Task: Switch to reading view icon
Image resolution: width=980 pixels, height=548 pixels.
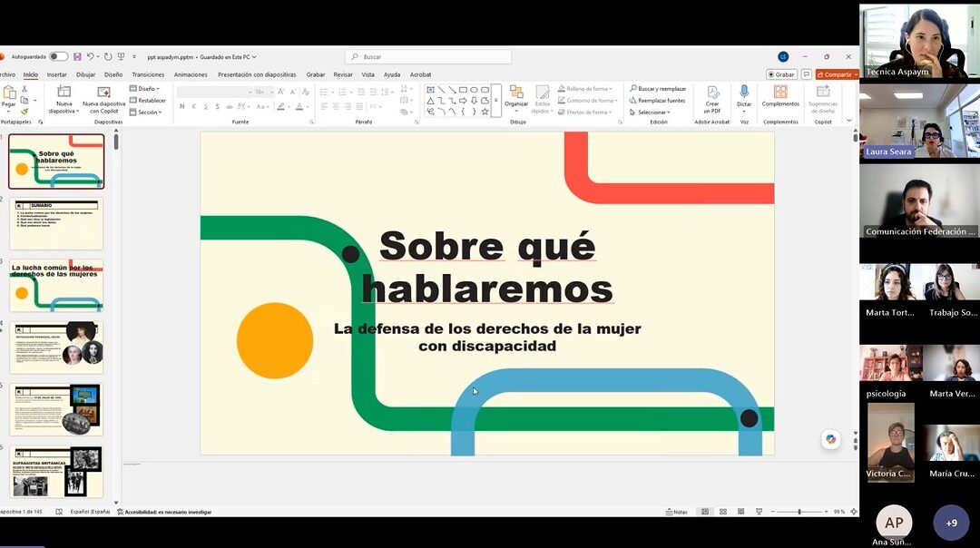Action: pos(741,512)
